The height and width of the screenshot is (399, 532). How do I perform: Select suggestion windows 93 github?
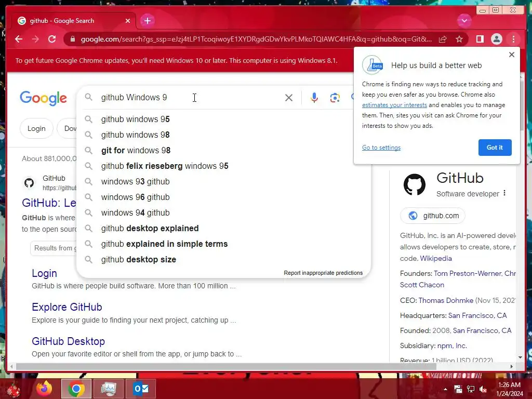(x=224, y=181)
